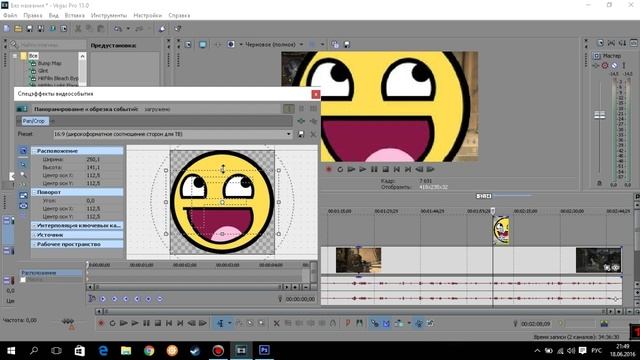Select Bump Map effect in the list

[x=49, y=63]
